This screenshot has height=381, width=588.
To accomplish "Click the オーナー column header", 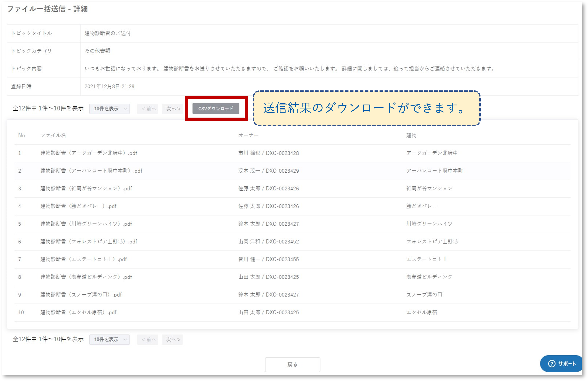I will [x=248, y=135].
